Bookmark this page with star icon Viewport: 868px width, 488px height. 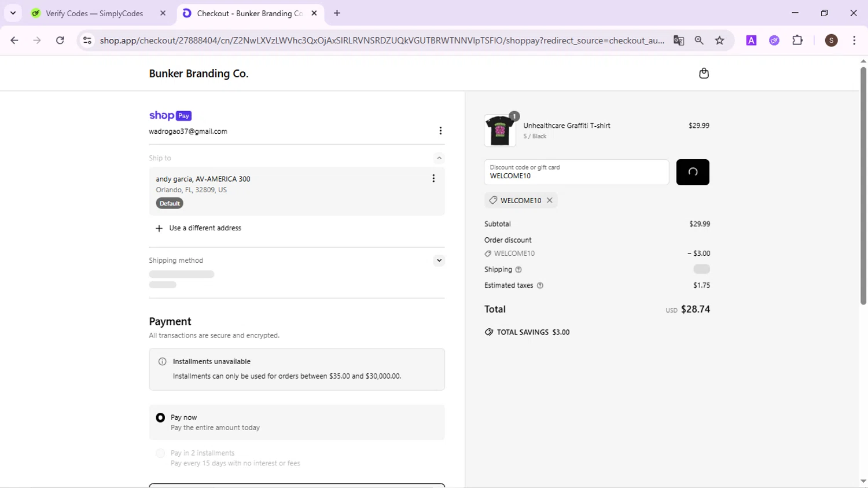coord(720,41)
